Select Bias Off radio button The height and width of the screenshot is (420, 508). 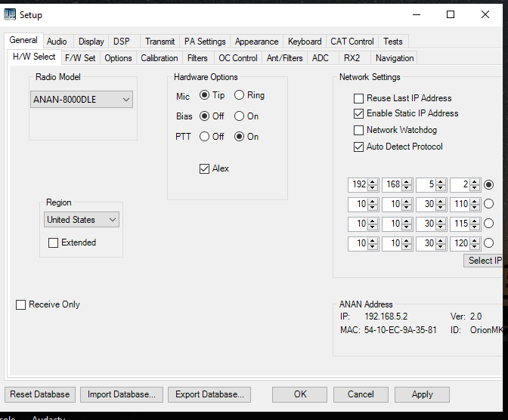pyautogui.click(x=204, y=116)
